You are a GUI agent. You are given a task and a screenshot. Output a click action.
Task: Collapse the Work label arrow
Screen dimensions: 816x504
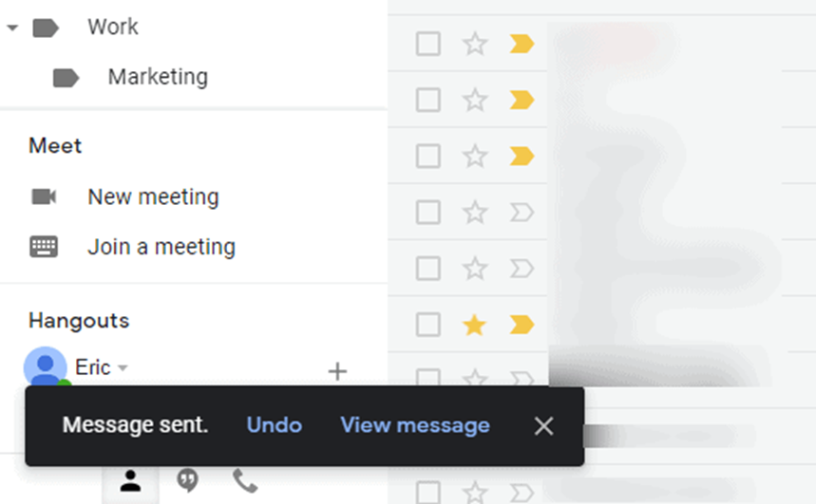(x=12, y=28)
